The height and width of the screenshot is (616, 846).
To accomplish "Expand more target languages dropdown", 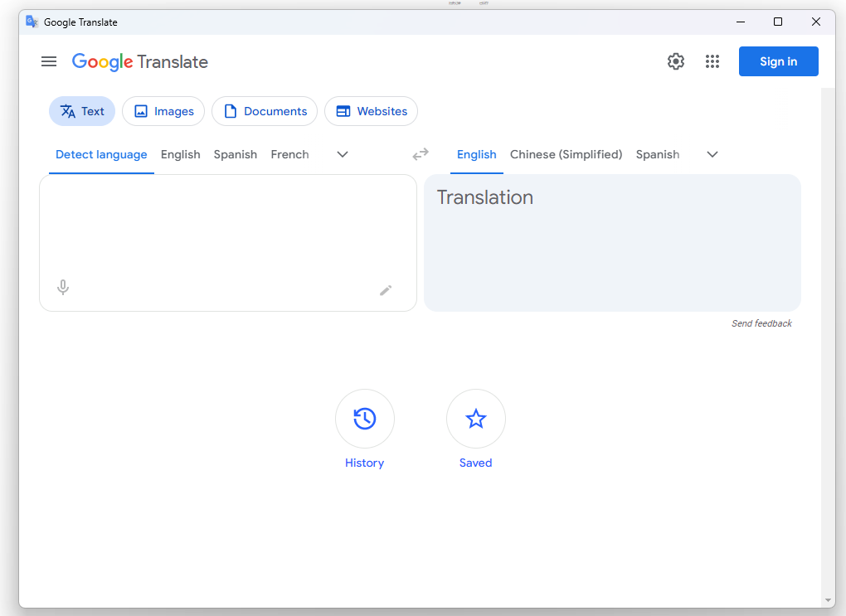I will coord(712,154).
